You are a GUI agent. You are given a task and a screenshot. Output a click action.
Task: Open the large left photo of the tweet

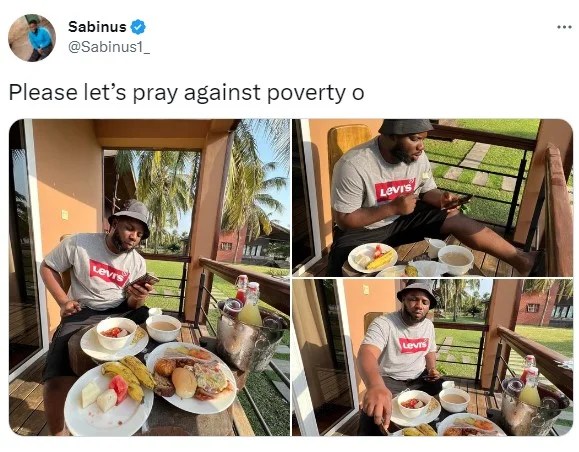pos(149,277)
